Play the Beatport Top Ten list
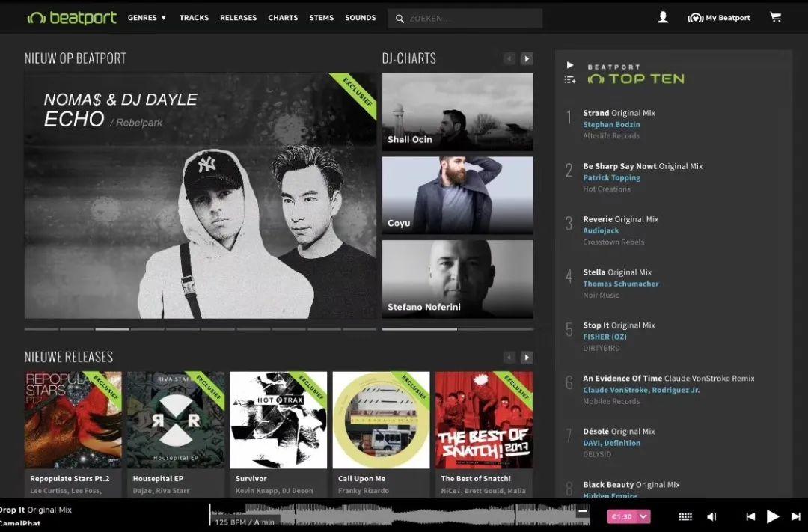 pos(570,65)
